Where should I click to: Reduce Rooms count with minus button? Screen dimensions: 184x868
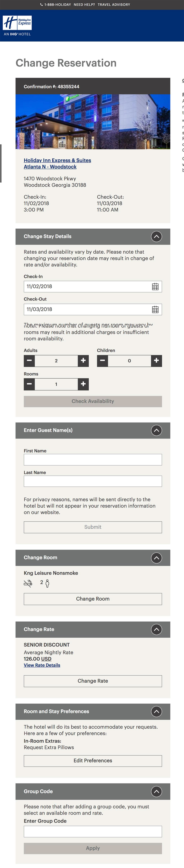tap(29, 384)
